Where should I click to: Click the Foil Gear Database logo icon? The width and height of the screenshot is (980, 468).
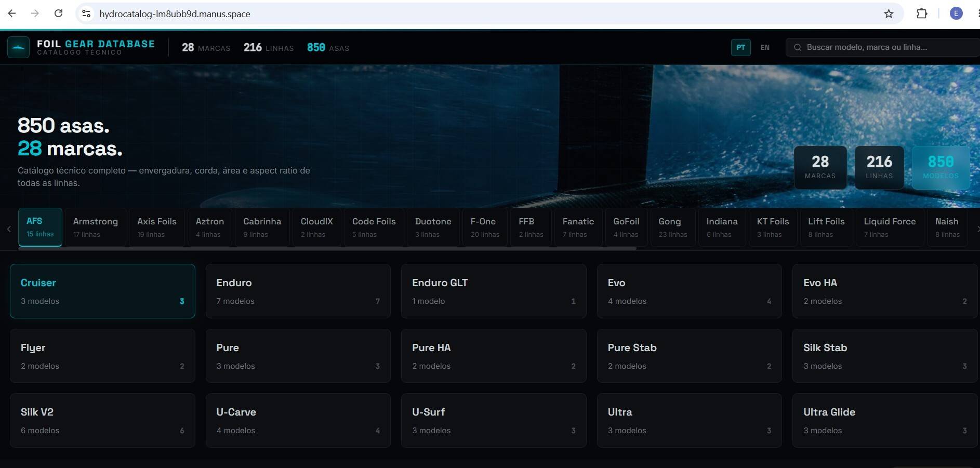tap(18, 47)
